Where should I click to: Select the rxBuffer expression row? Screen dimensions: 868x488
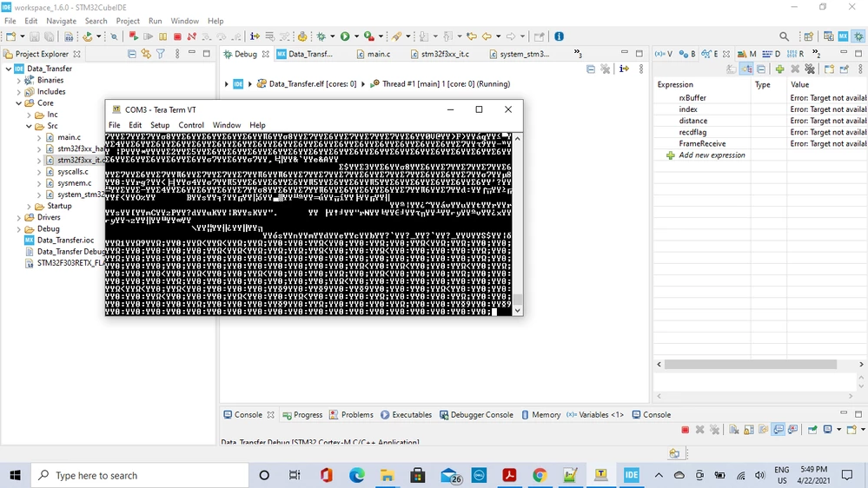692,98
